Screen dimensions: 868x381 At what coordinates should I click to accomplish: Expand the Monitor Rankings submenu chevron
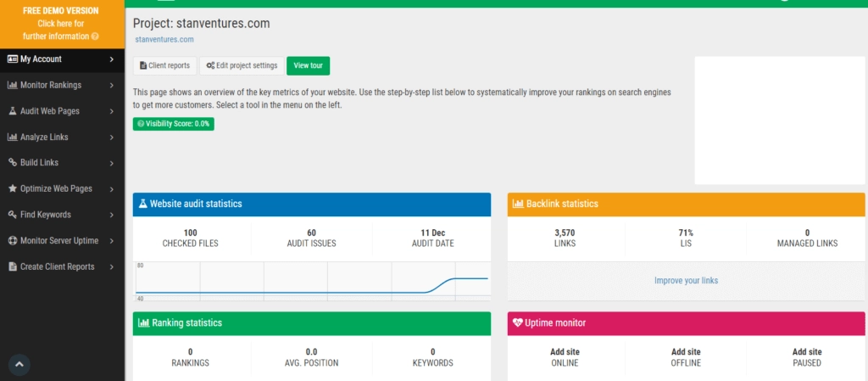(x=112, y=85)
